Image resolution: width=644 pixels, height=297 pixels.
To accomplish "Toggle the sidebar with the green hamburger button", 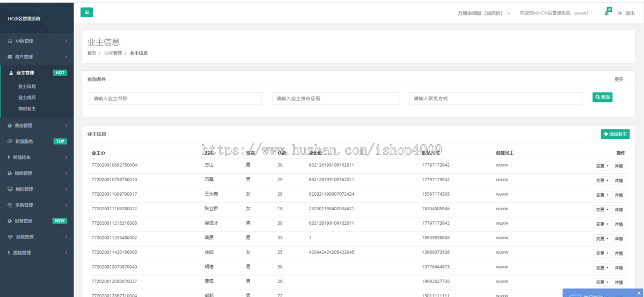I will [x=87, y=12].
